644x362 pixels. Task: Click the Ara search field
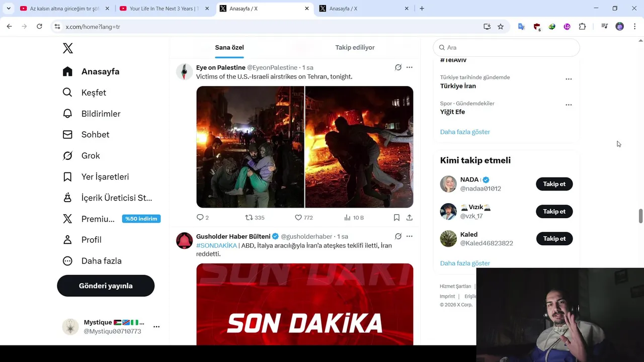[x=506, y=47]
